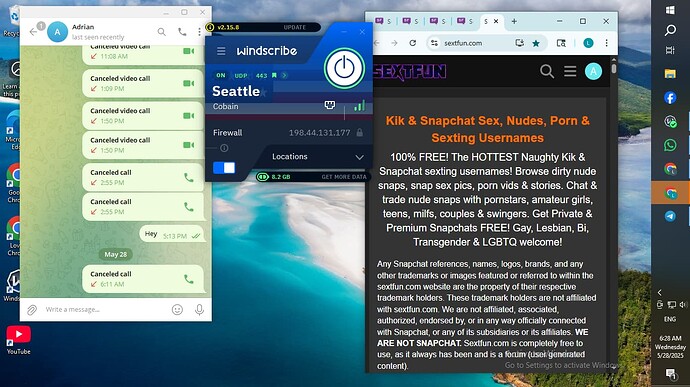Click IP address 198.44.131.177
690x387 pixels.
pyautogui.click(x=319, y=133)
